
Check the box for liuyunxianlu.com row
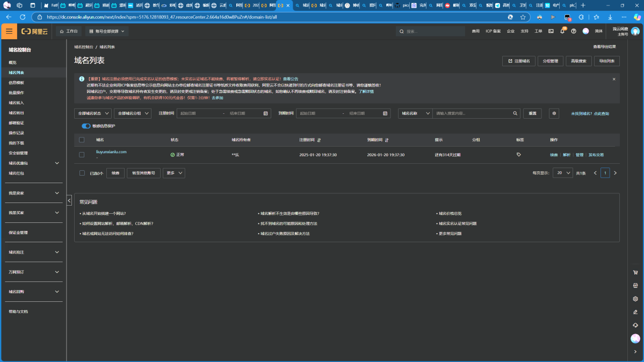coord(82,155)
